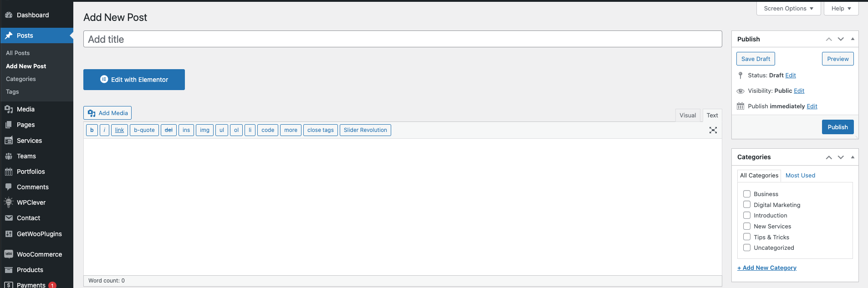Open the Help dropdown panel
The height and width of the screenshot is (288, 868).
(841, 9)
